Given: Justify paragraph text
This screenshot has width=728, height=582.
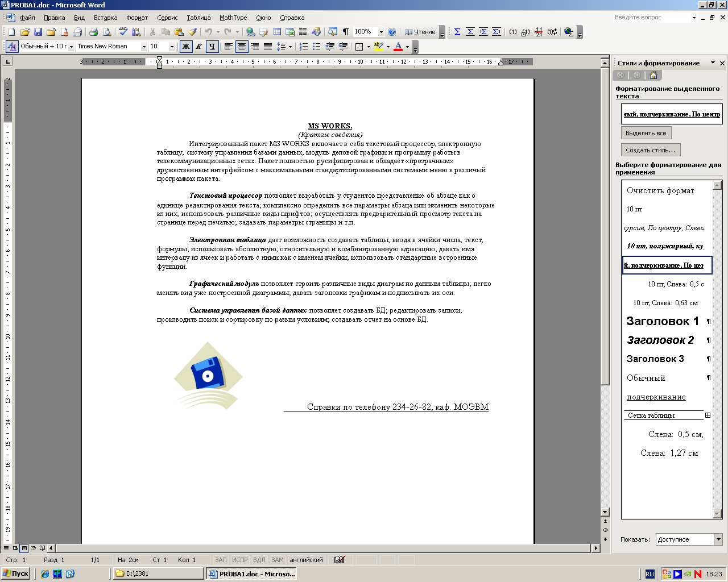Looking at the screenshot, I should point(268,47).
